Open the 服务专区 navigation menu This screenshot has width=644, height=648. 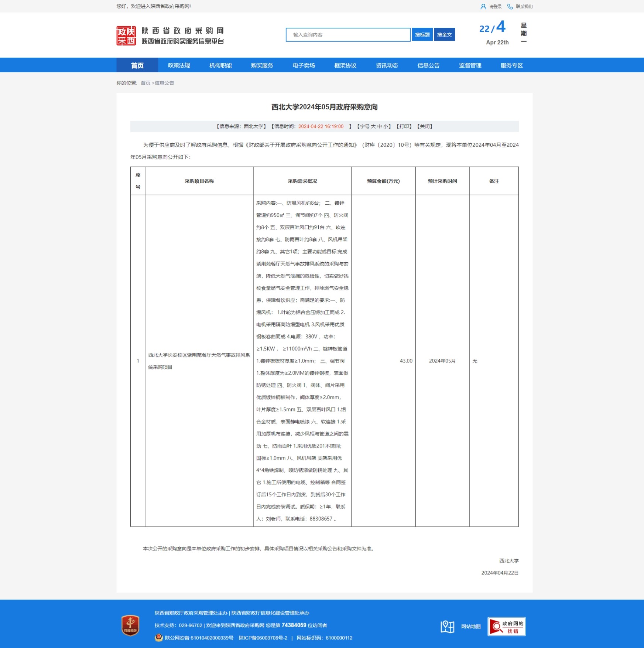511,65
